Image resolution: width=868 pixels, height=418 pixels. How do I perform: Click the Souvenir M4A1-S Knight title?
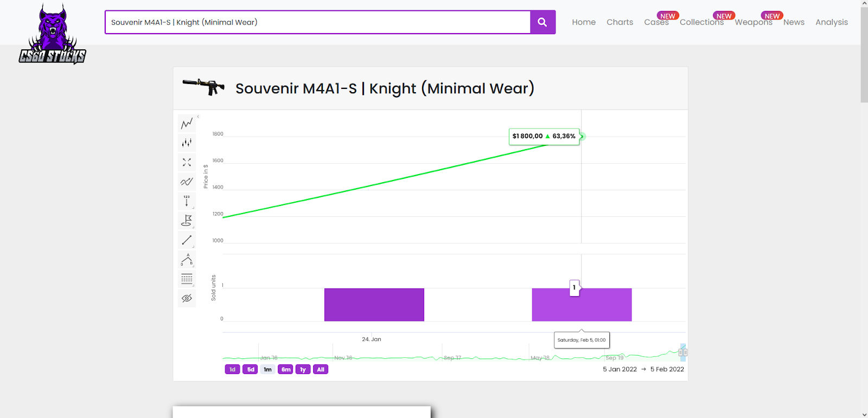385,88
